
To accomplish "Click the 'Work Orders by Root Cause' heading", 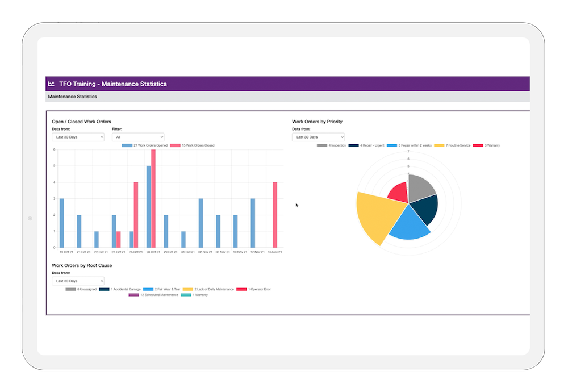I will [82, 265].
